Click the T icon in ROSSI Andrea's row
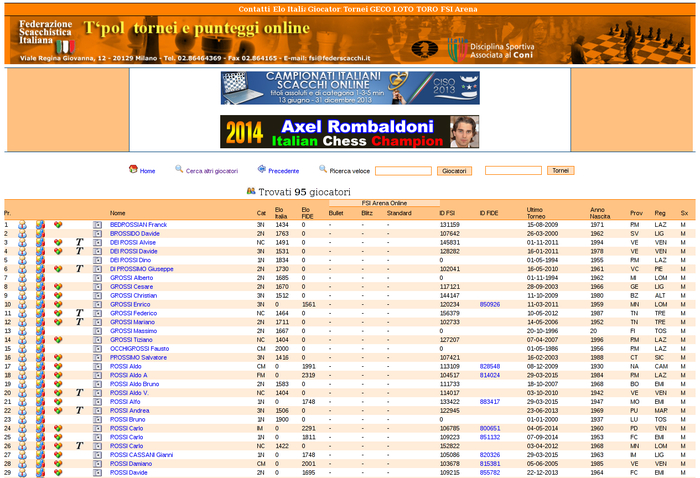 pyautogui.click(x=79, y=411)
